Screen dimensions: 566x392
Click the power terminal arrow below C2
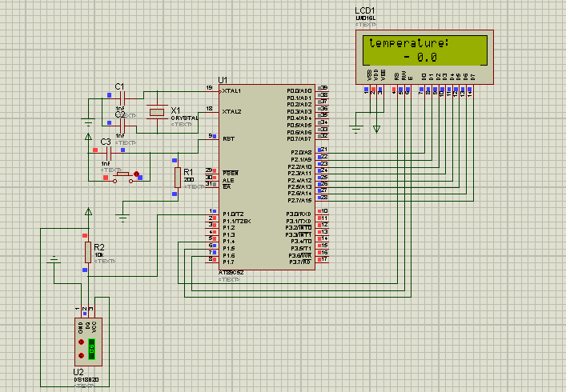click(88, 137)
